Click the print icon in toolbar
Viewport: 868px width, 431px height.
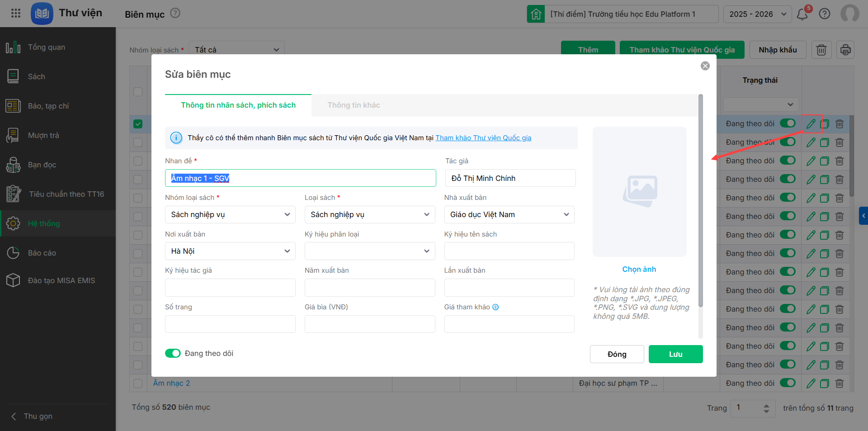point(845,50)
